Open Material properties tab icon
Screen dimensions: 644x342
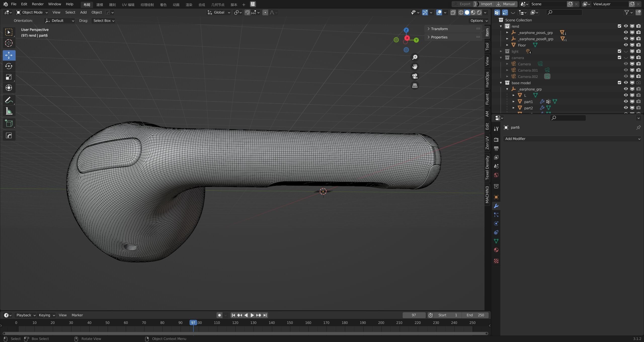coord(496,250)
